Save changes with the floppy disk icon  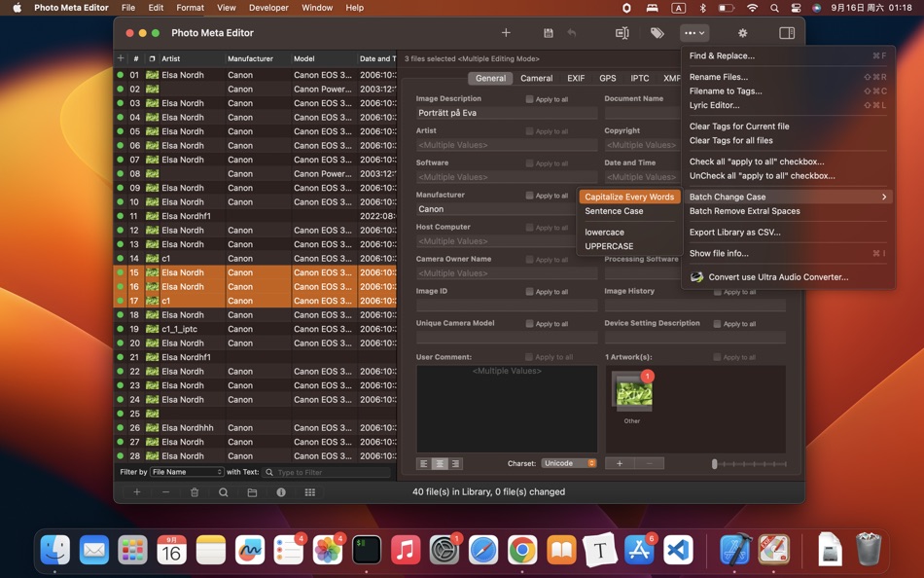(x=548, y=33)
